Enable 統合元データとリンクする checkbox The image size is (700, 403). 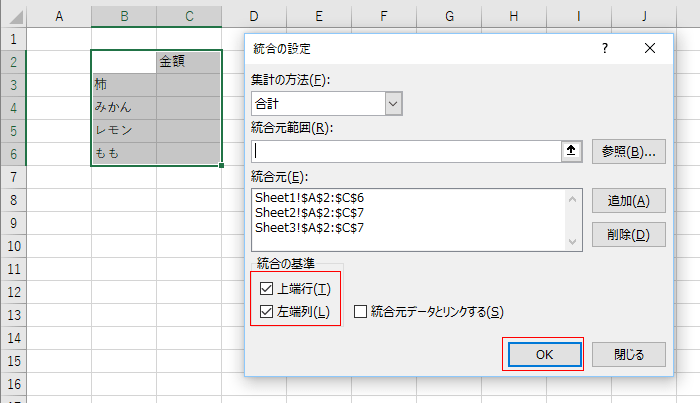(360, 311)
